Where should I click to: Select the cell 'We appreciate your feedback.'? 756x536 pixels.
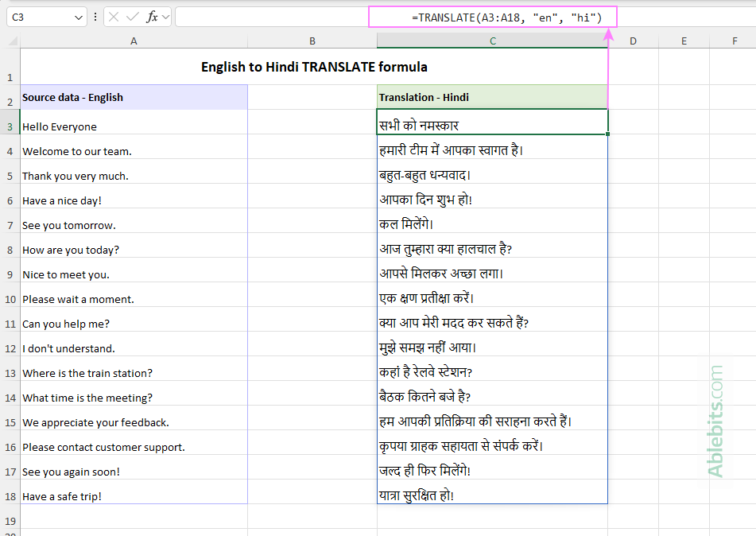134,418
